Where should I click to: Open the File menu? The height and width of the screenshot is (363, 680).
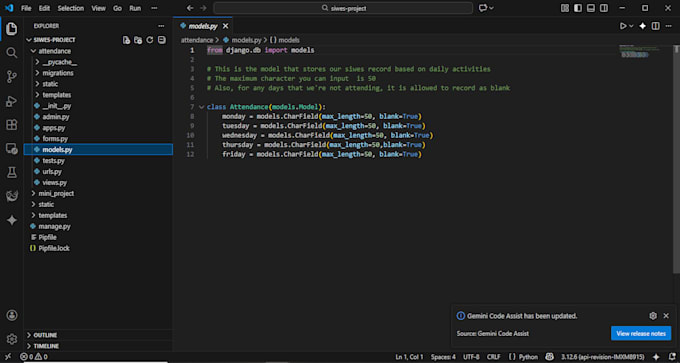point(26,8)
